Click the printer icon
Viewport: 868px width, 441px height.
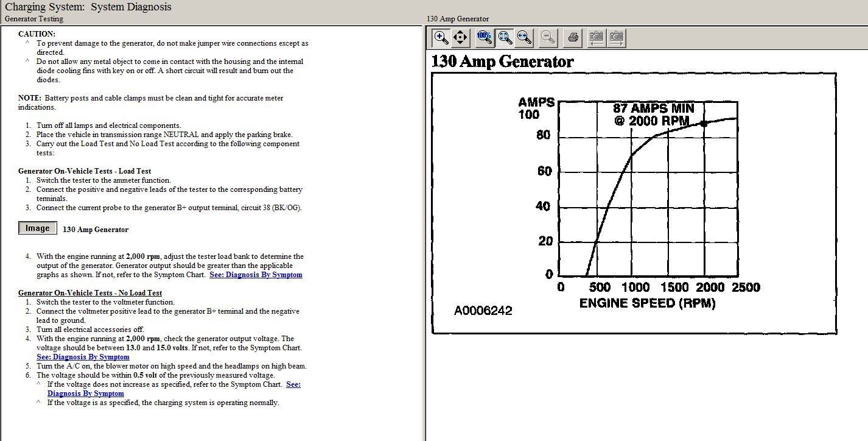tap(573, 38)
